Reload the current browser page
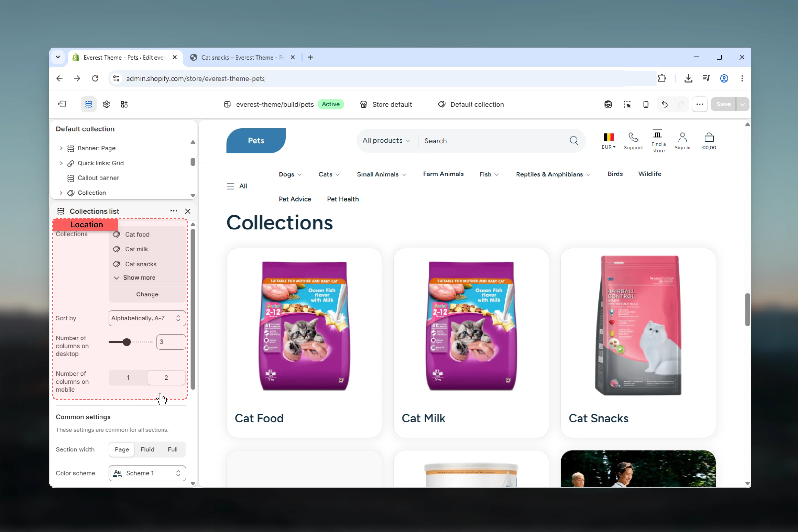 coord(95,78)
